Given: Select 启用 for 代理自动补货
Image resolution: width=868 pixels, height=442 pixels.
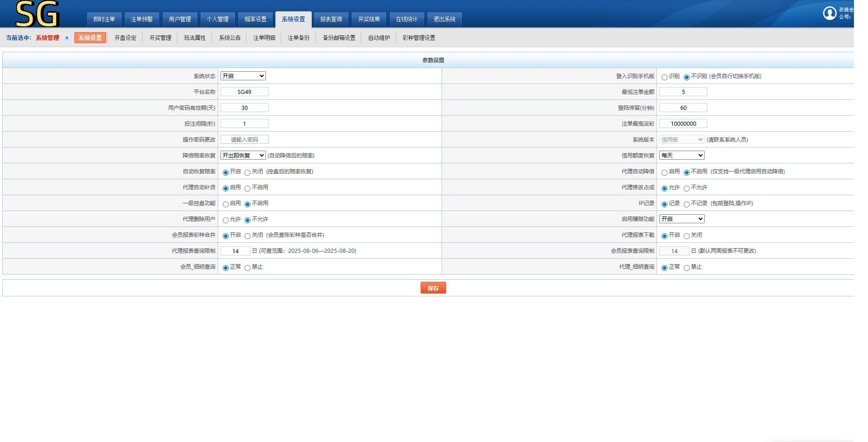Looking at the screenshot, I should tap(226, 188).
